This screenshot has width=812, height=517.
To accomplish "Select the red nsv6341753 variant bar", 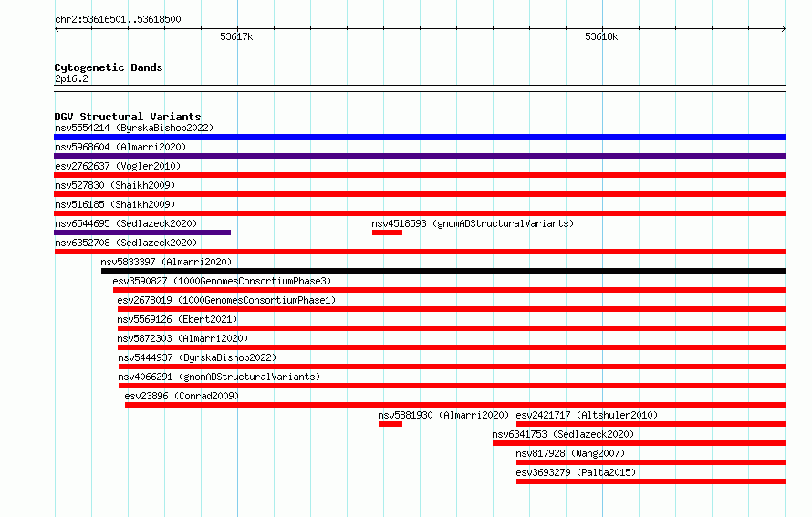I will 640,443.
